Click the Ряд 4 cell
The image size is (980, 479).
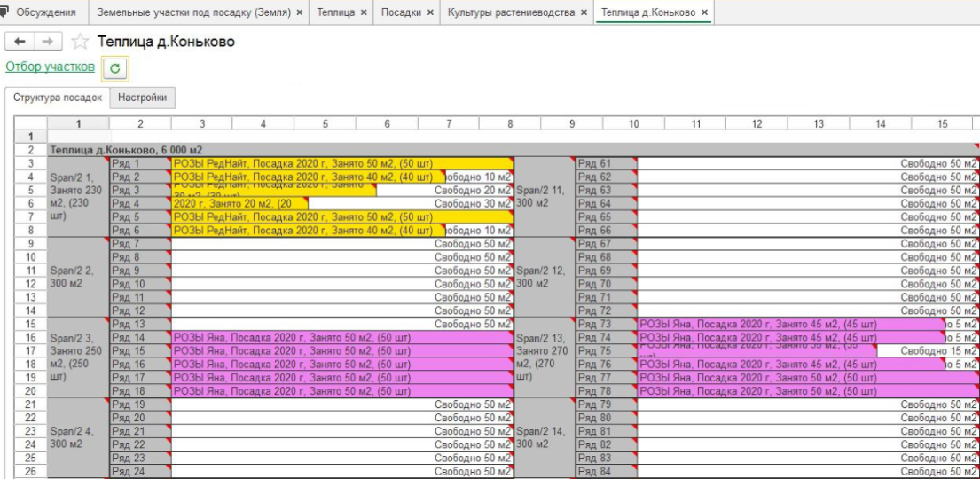click(x=140, y=203)
